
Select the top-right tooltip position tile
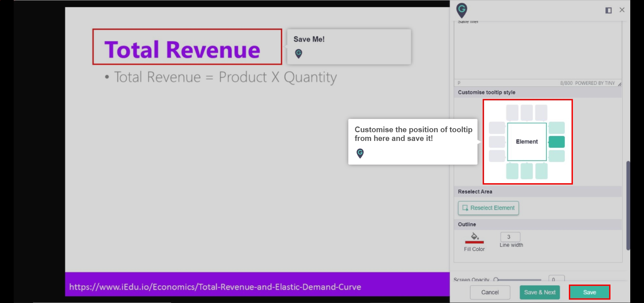[541, 112]
